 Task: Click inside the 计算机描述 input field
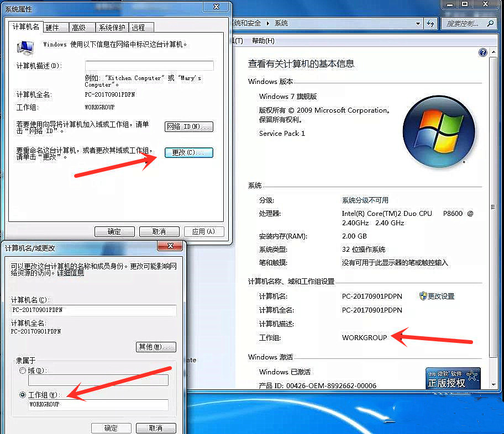point(149,65)
